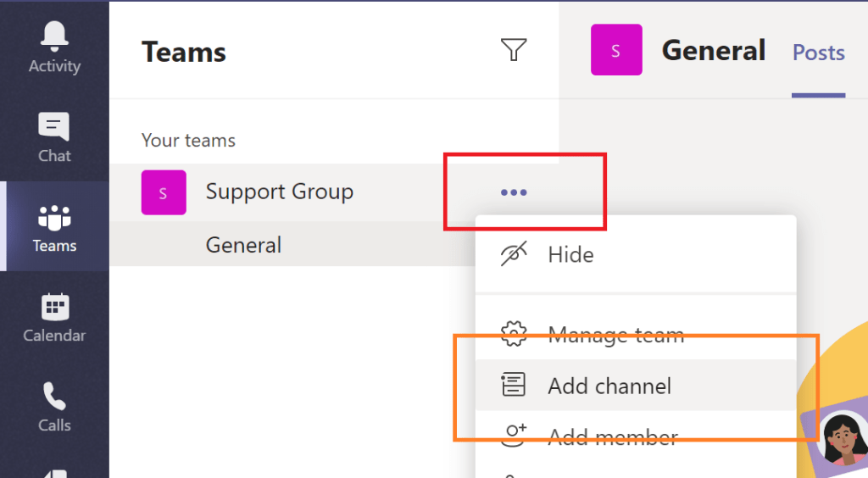Open the General channel in list
Image resolution: width=868 pixels, height=478 pixels.
coord(243,245)
